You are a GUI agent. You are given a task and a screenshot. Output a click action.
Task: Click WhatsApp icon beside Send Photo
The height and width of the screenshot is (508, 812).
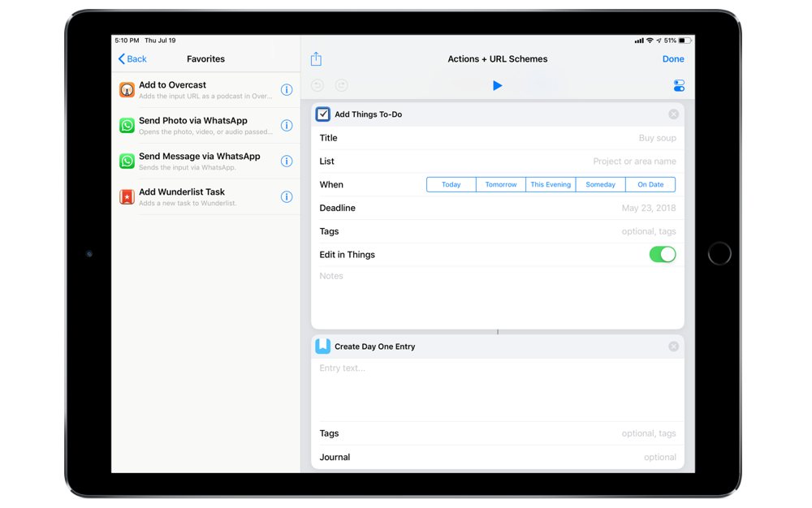coord(127,125)
